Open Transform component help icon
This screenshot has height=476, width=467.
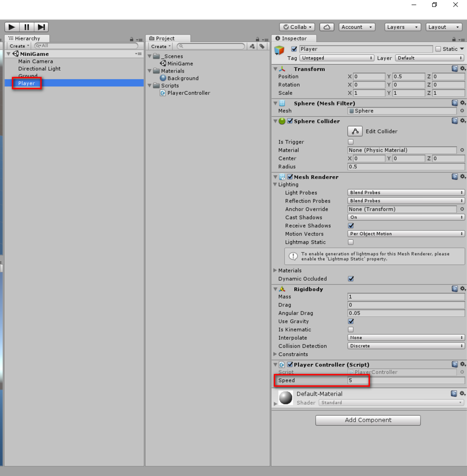click(x=454, y=69)
